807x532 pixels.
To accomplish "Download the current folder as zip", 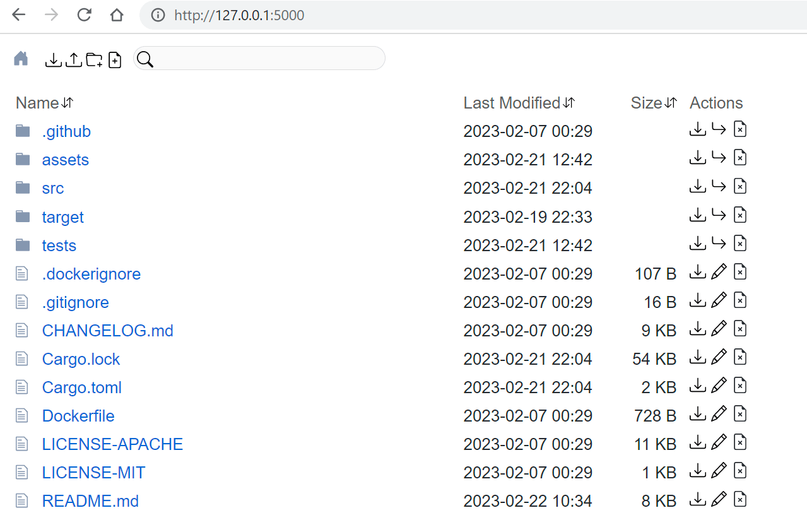I will click(x=54, y=60).
